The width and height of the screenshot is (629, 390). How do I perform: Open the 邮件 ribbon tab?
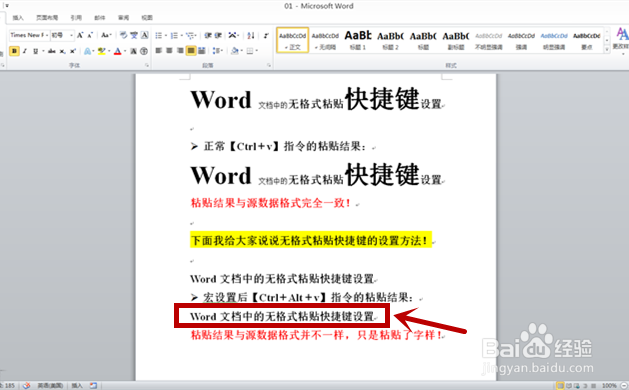pyautogui.click(x=99, y=18)
